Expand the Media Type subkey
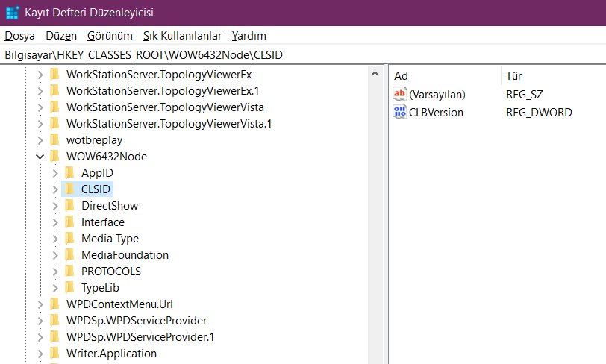 pyautogui.click(x=55, y=239)
